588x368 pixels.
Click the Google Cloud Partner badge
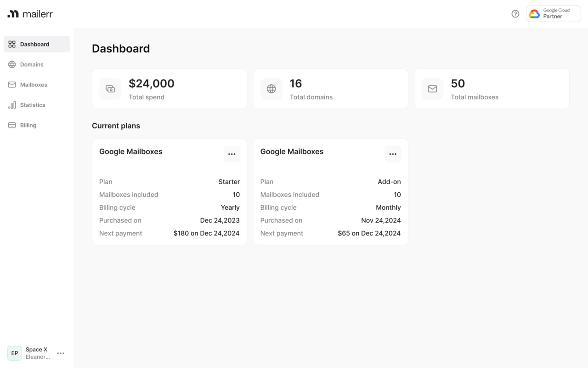[553, 14]
